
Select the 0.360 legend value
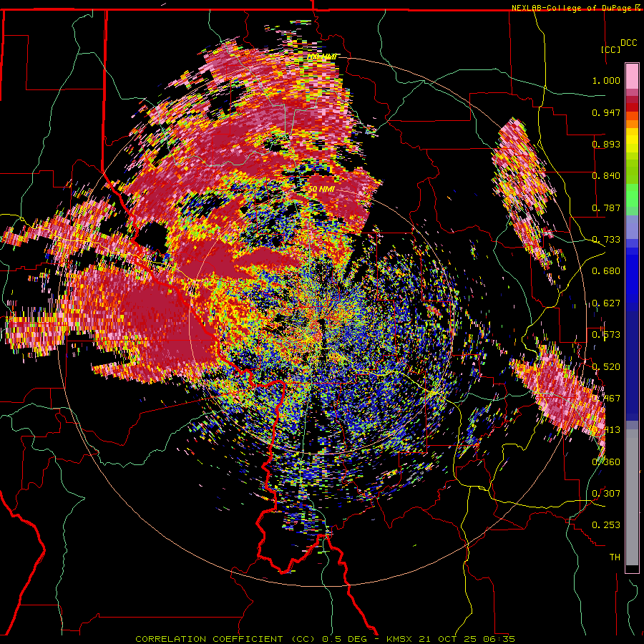click(x=606, y=462)
